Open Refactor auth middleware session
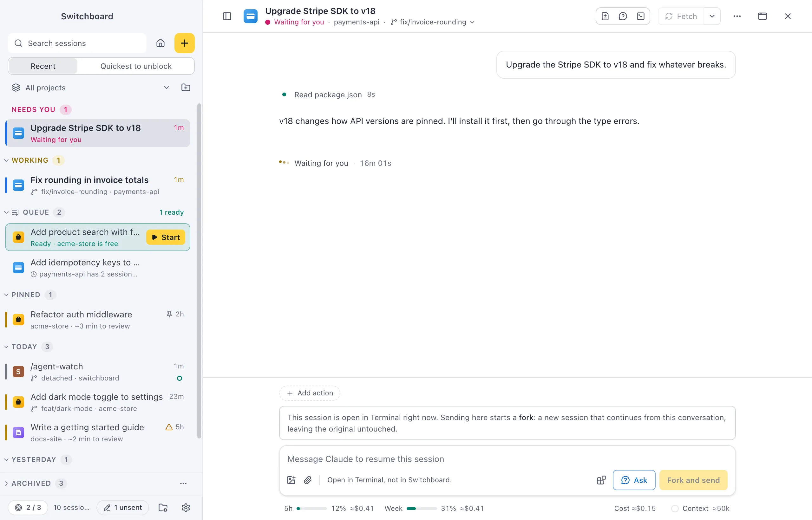The width and height of the screenshot is (812, 520). tap(98, 320)
